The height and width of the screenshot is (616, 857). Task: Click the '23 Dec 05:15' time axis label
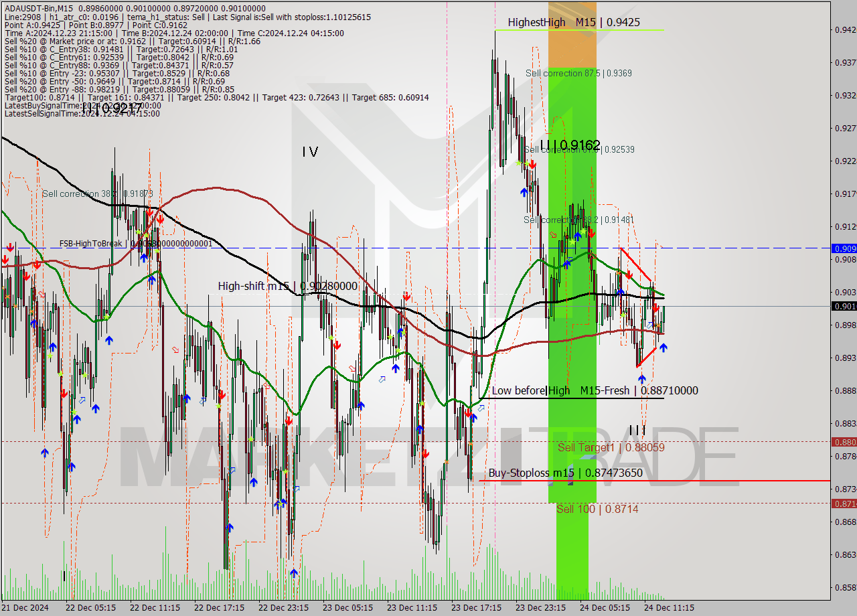(347, 608)
